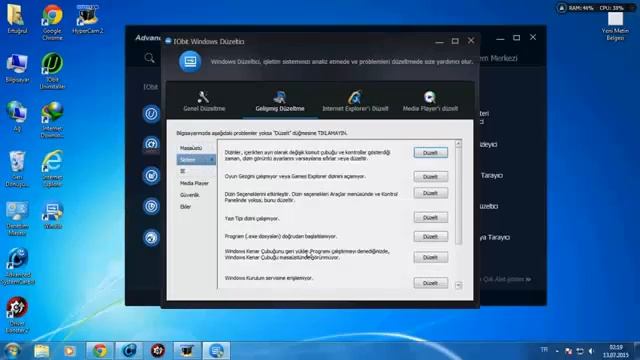Viewport: 640px width, 360px height.
Task: Click Düzelt for Yazı Tipi folder problem
Action: point(430,218)
